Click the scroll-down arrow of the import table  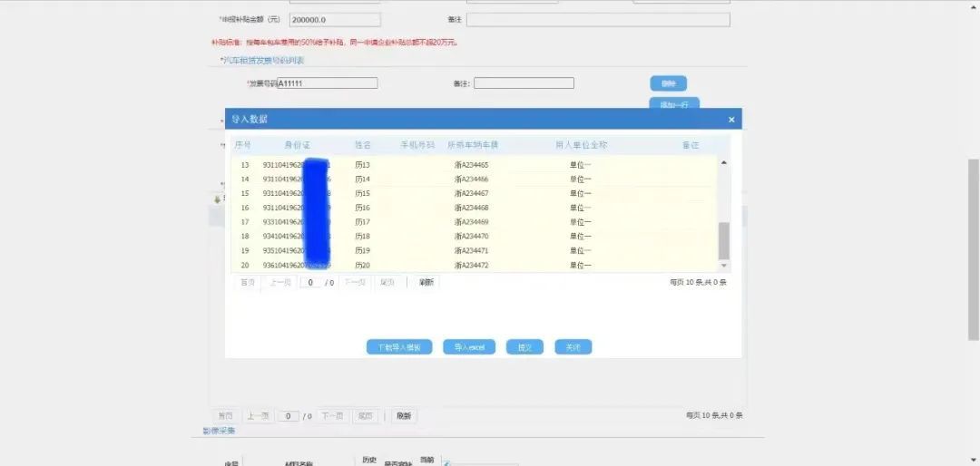click(x=723, y=266)
